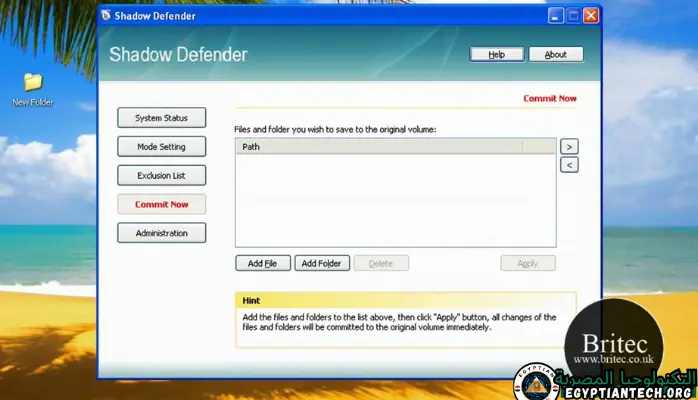Click the greyed-out Apply button
The width and height of the screenshot is (698, 400).
click(x=528, y=263)
